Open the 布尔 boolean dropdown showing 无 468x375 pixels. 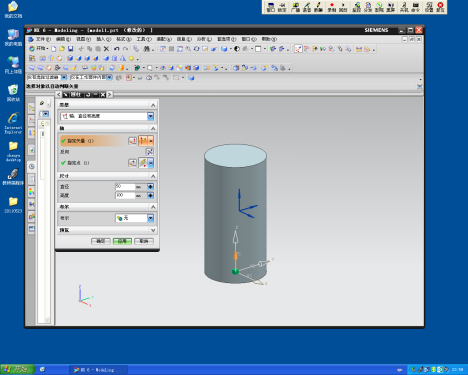click(134, 218)
